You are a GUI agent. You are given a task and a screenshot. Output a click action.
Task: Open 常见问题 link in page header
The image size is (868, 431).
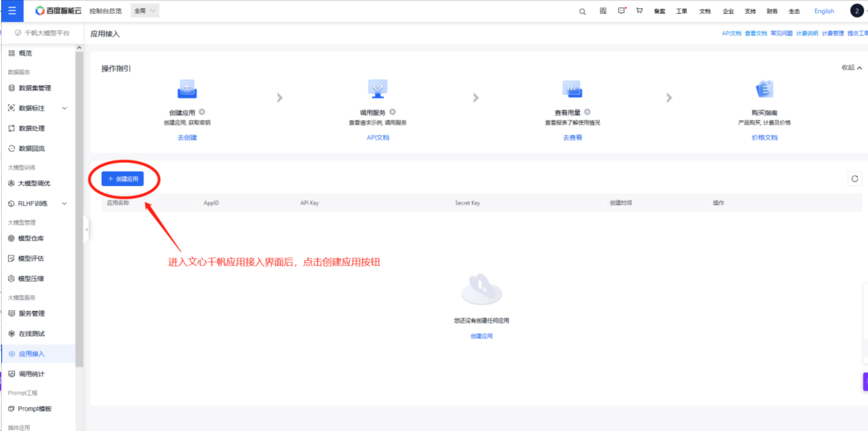coord(781,33)
